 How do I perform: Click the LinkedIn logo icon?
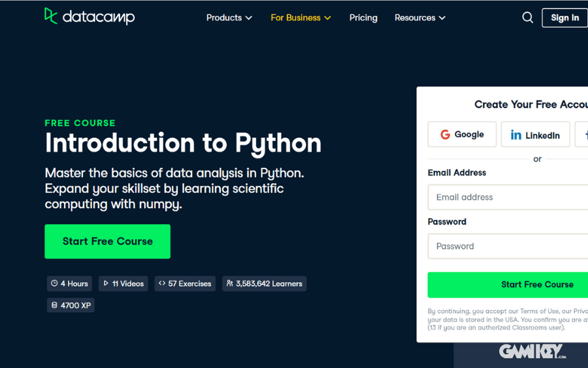tap(516, 135)
